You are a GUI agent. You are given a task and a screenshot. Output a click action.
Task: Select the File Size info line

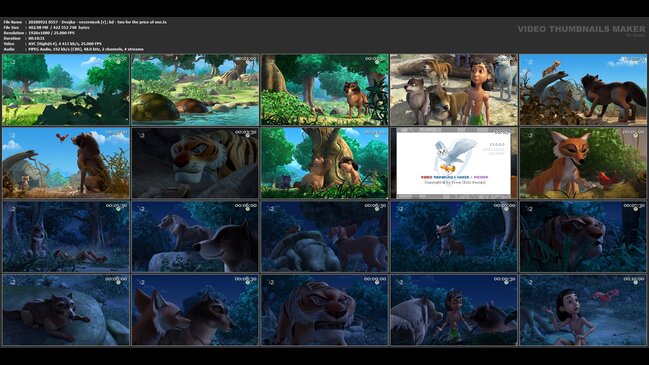[x=46, y=27]
